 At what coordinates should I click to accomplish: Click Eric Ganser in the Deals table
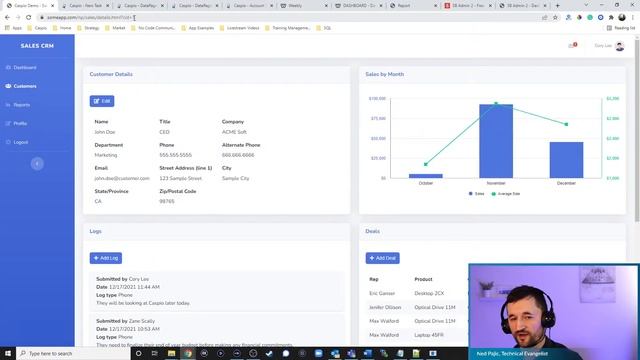click(x=382, y=293)
